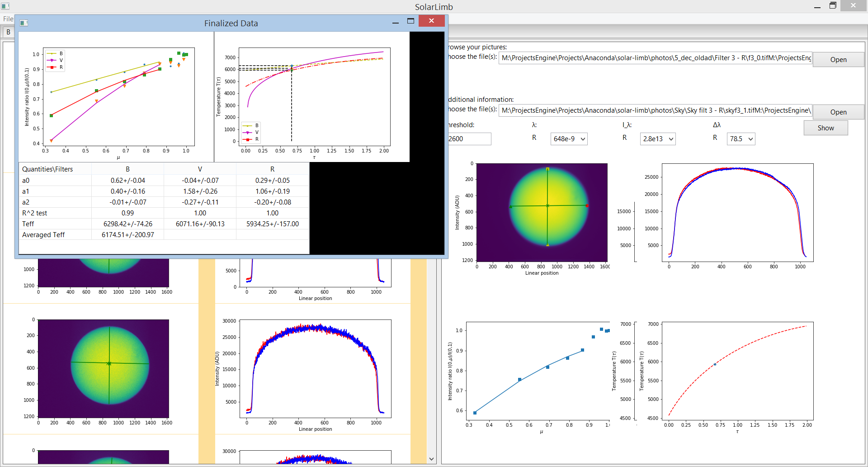
Task: Restore down the SolarLimb main window
Action: pos(833,6)
